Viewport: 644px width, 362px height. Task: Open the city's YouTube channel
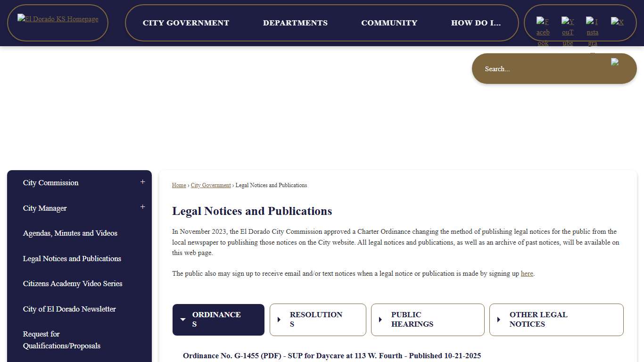click(x=568, y=28)
